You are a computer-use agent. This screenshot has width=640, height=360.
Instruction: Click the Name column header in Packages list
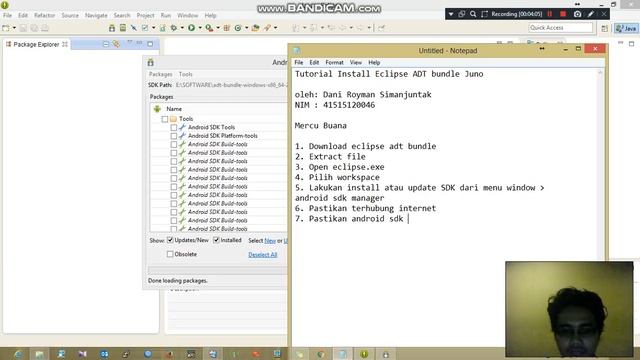pyautogui.click(x=174, y=109)
